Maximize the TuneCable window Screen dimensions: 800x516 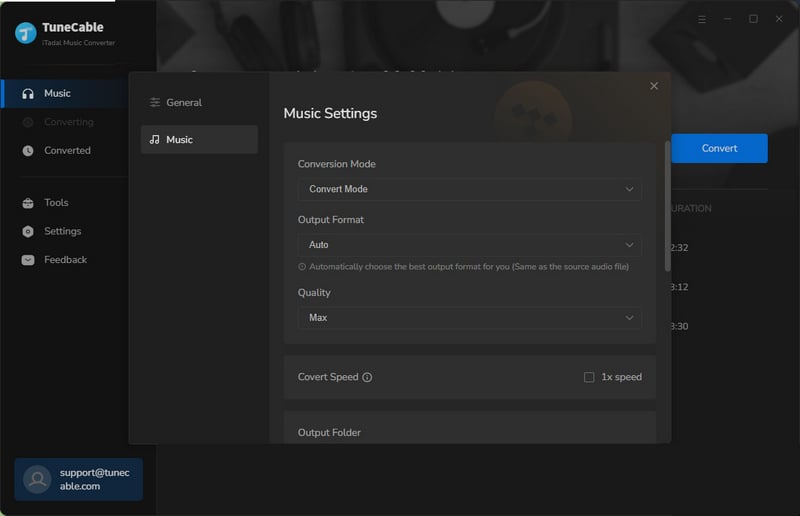[753, 19]
